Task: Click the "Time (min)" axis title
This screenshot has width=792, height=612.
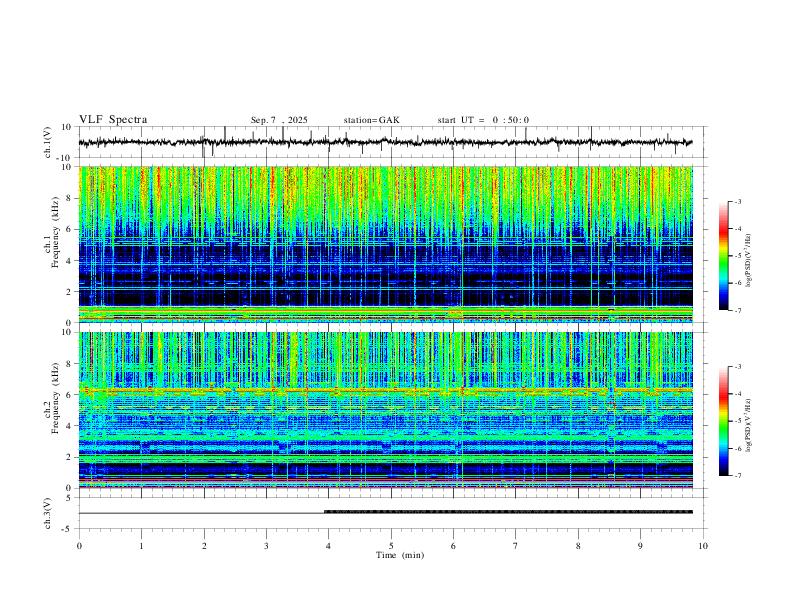Action: 400,555
